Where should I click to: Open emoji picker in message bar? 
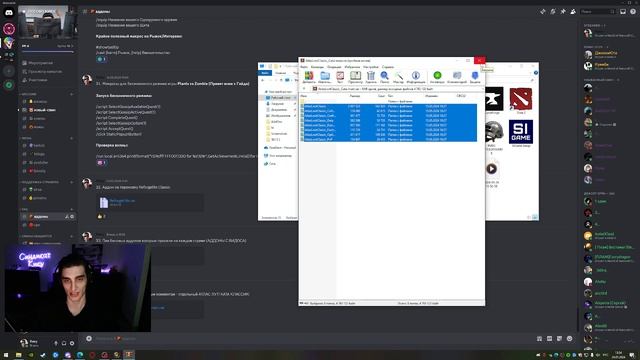pyautogui.click(x=569, y=338)
